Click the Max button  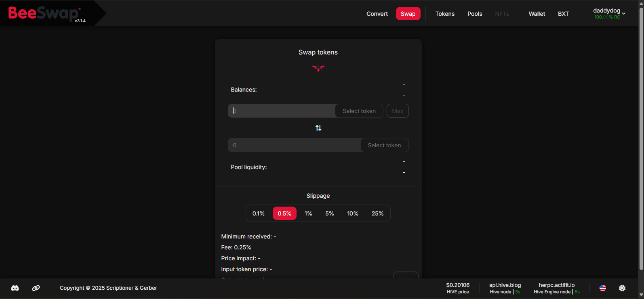point(398,111)
